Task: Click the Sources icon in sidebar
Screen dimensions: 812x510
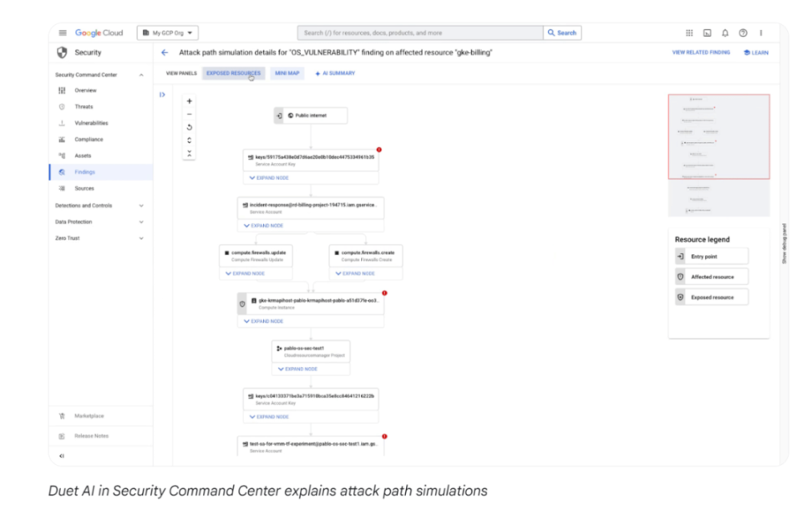Action: [x=62, y=188]
